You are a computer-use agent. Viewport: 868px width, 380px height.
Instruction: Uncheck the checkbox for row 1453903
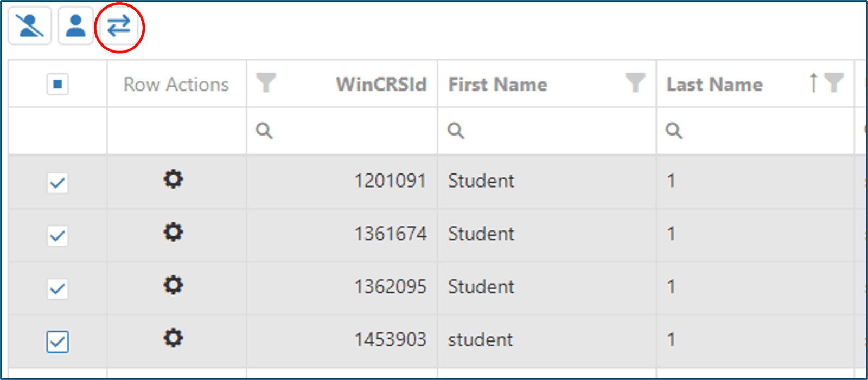tap(58, 342)
